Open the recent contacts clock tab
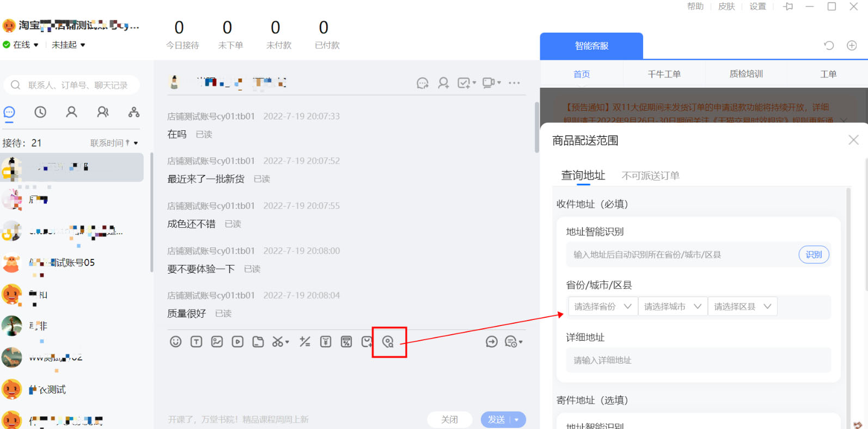 tap(40, 112)
